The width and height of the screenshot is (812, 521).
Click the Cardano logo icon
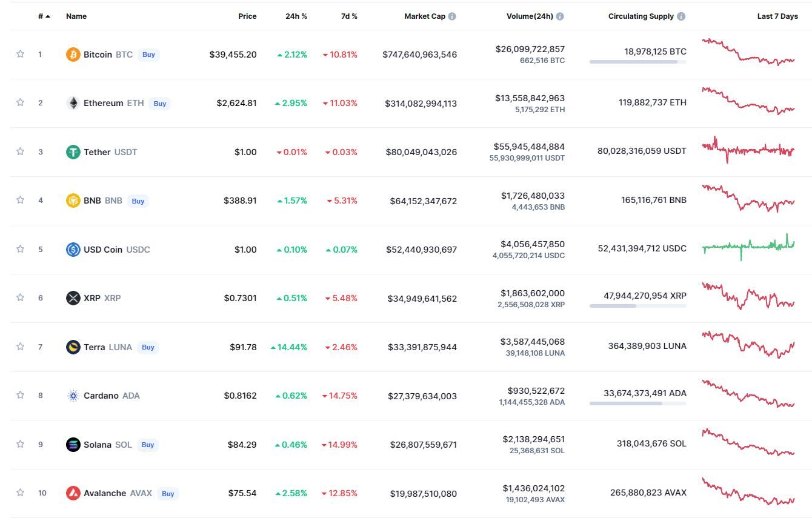(73, 396)
